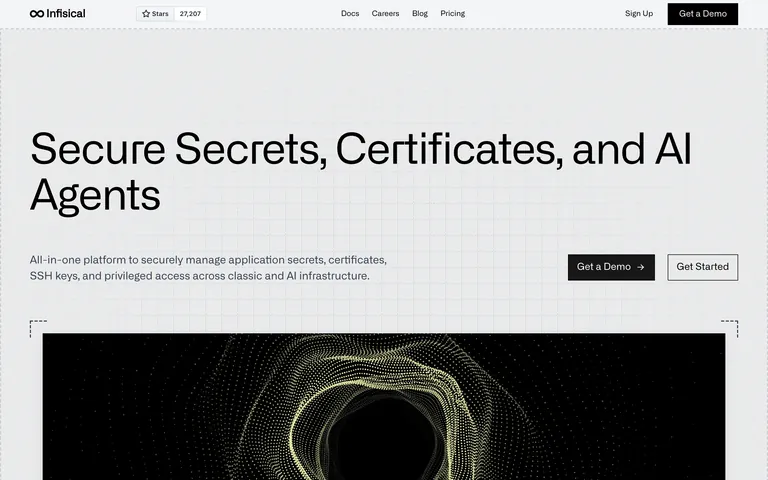Image resolution: width=768 pixels, height=480 pixels.
Task: View the Pricing page
Action: point(453,14)
